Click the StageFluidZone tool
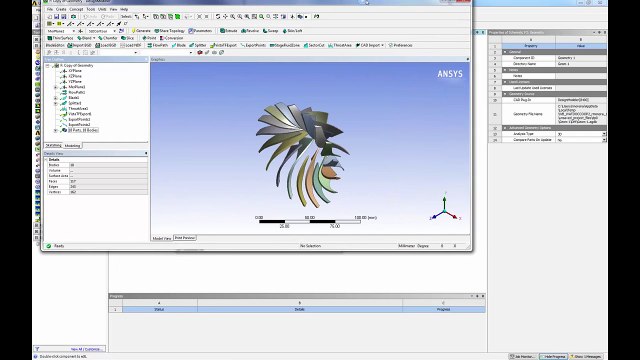 (284, 45)
